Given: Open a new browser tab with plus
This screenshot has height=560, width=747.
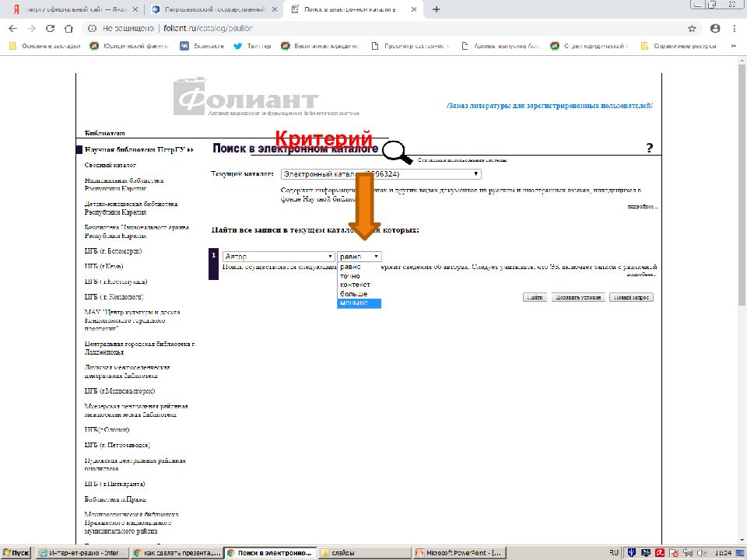Looking at the screenshot, I should point(436,9).
